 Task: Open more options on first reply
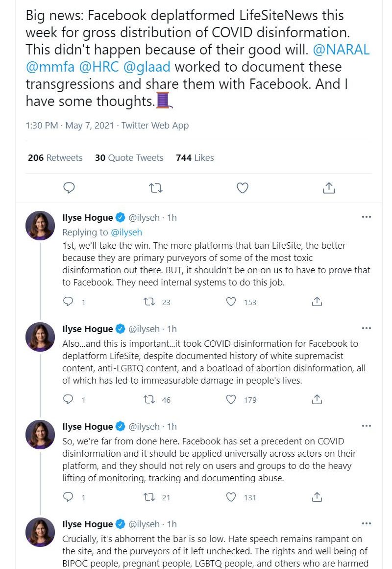pos(366,217)
